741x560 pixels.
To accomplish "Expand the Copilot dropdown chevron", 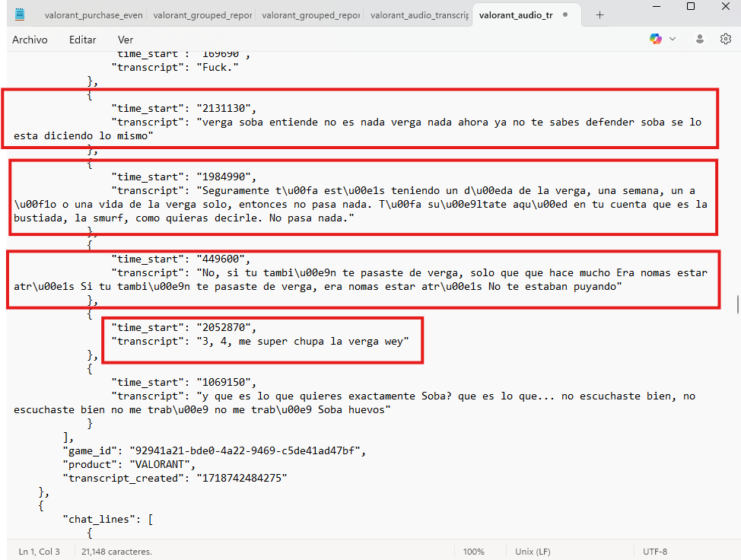I will tap(673, 40).
